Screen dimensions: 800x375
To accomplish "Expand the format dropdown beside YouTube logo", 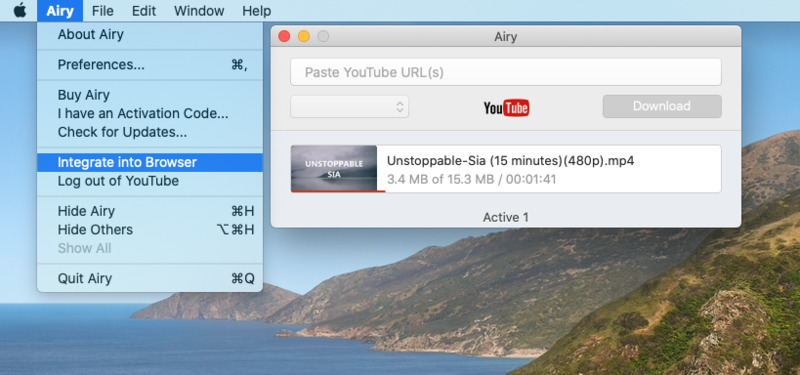I will pyautogui.click(x=349, y=107).
